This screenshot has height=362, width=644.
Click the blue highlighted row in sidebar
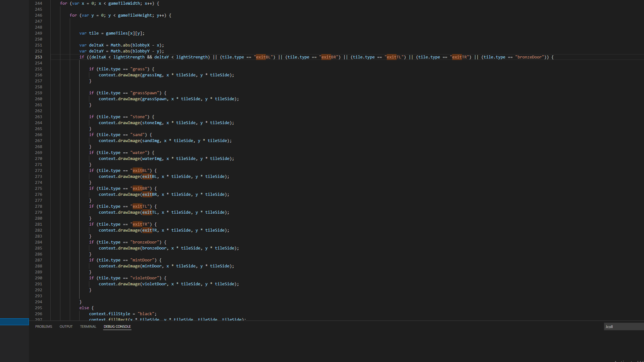(14, 321)
